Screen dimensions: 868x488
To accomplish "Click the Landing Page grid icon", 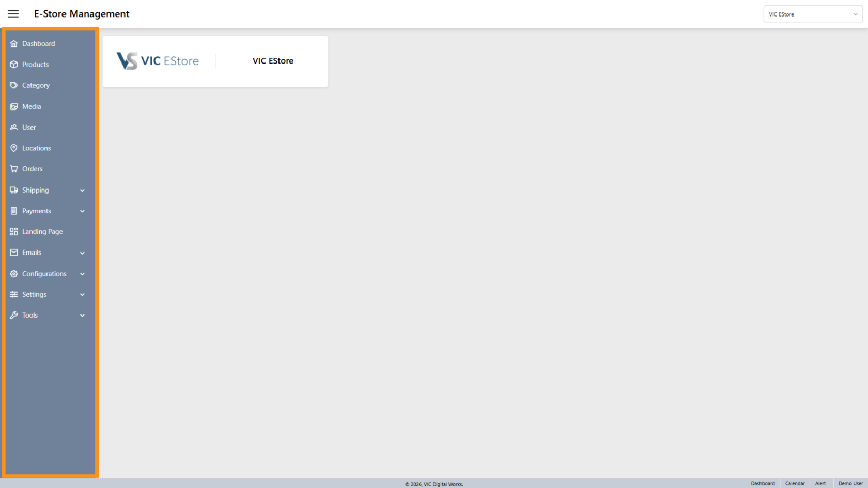I will (x=14, y=232).
